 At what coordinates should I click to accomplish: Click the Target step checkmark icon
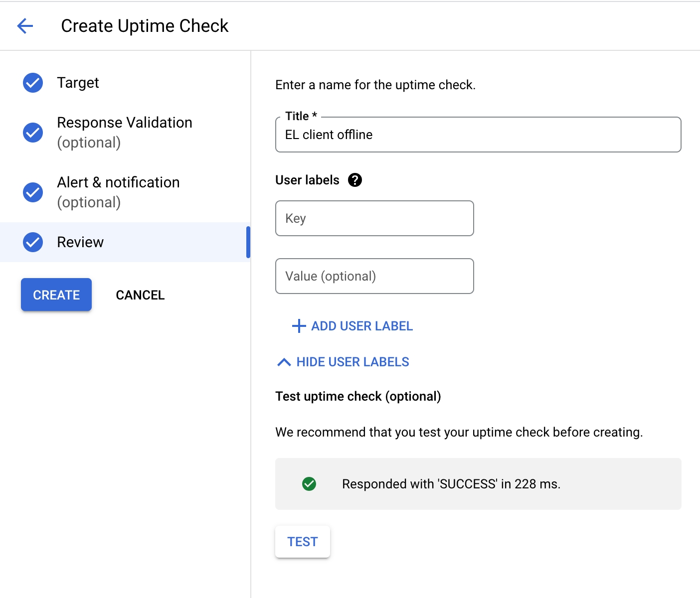(33, 83)
